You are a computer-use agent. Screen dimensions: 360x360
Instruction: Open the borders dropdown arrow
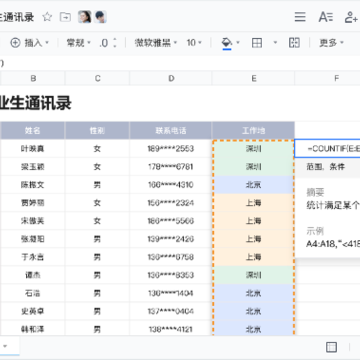[275, 43]
